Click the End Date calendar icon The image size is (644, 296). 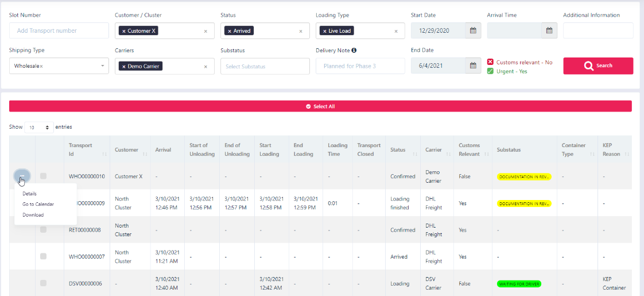[473, 66]
